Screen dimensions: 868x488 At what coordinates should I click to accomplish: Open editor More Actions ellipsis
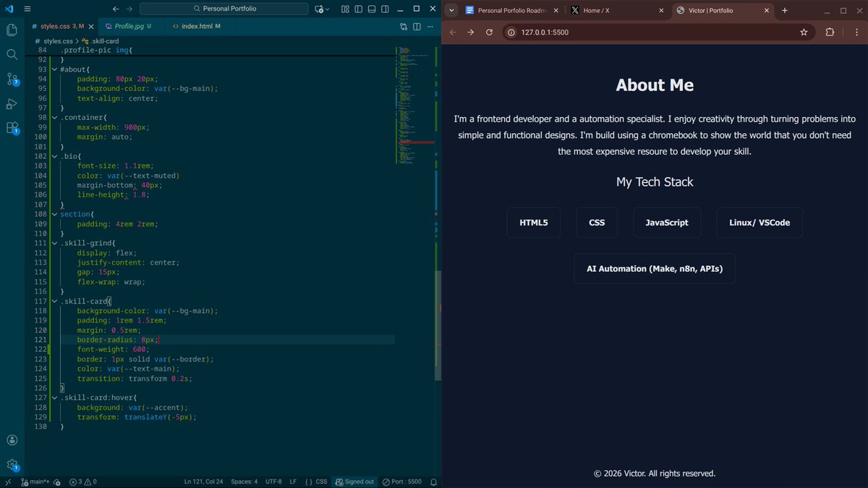point(430,27)
